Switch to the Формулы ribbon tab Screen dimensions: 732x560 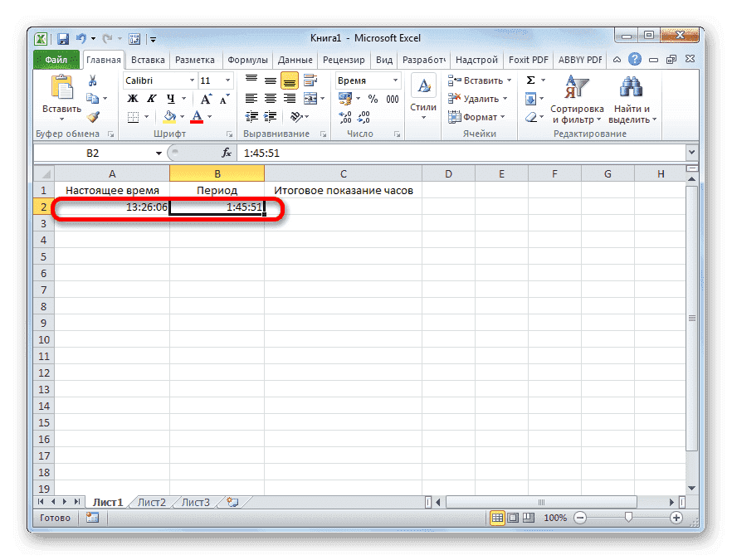[247, 59]
